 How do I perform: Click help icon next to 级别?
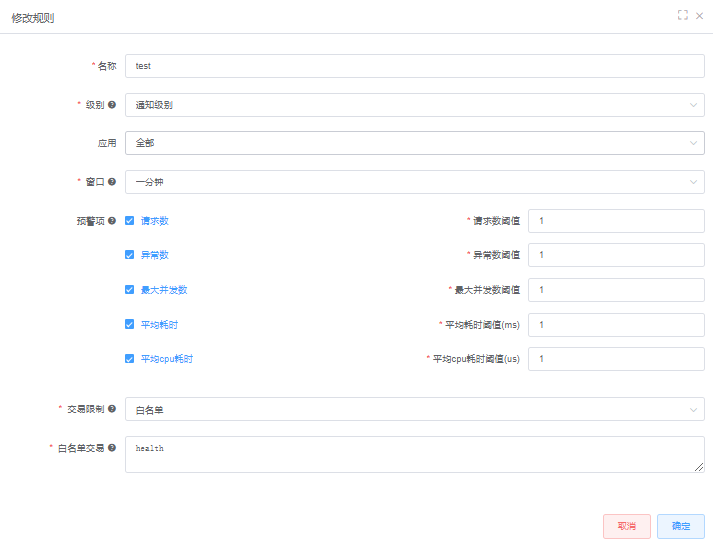[112, 105]
